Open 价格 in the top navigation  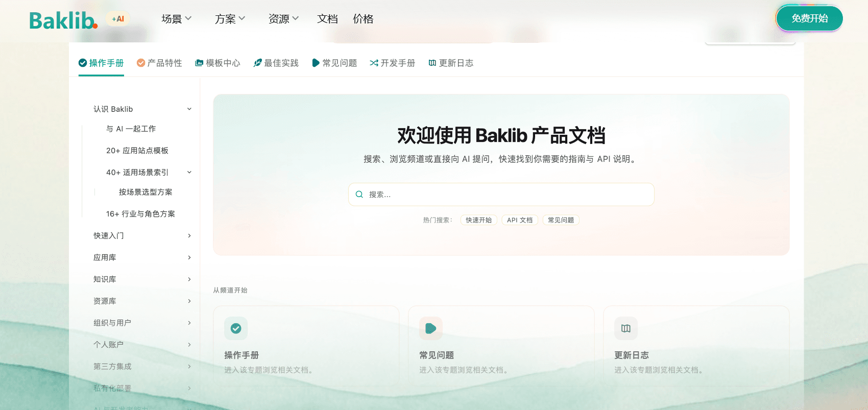(363, 19)
